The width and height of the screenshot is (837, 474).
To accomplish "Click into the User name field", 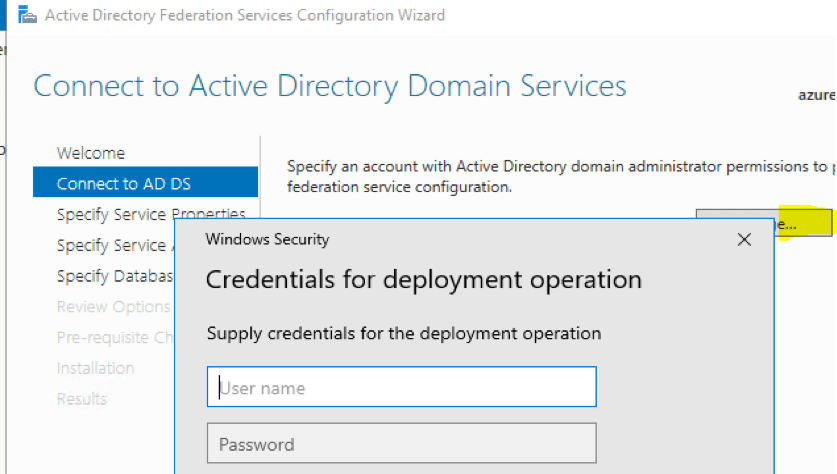I will click(401, 387).
